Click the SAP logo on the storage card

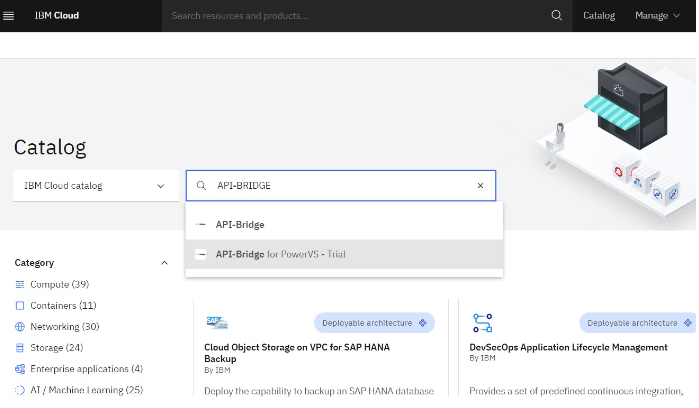[217, 322]
